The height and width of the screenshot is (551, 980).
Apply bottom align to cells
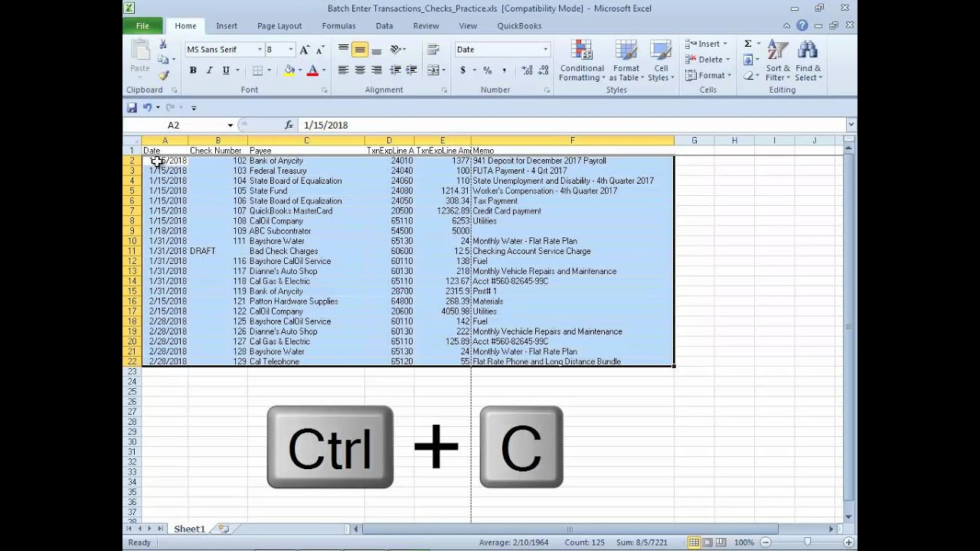point(376,50)
